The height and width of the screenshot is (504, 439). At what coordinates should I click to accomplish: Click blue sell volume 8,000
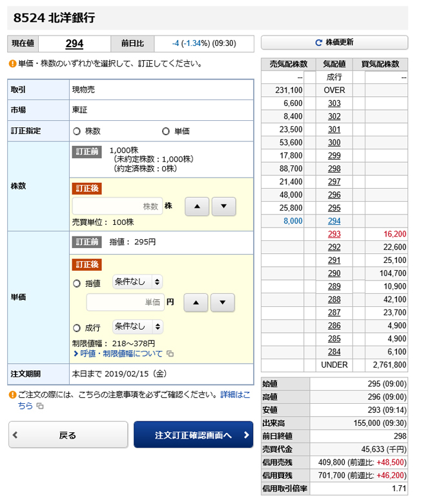tap(293, 221)
